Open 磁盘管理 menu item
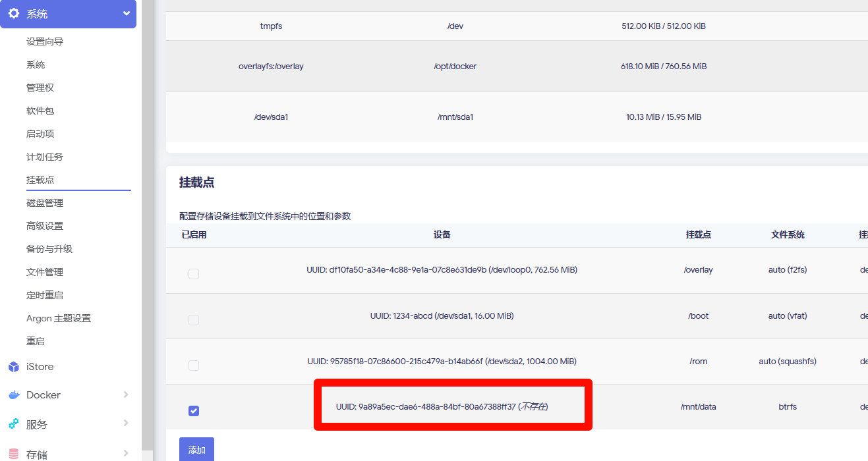This screenshot has height=461, width=868. point(45,203)
